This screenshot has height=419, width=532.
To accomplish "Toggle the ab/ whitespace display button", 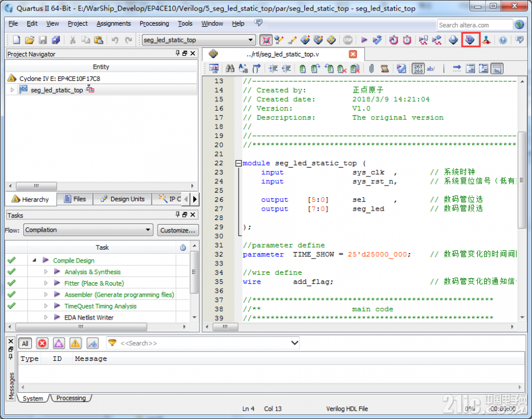I will [431, 69].
